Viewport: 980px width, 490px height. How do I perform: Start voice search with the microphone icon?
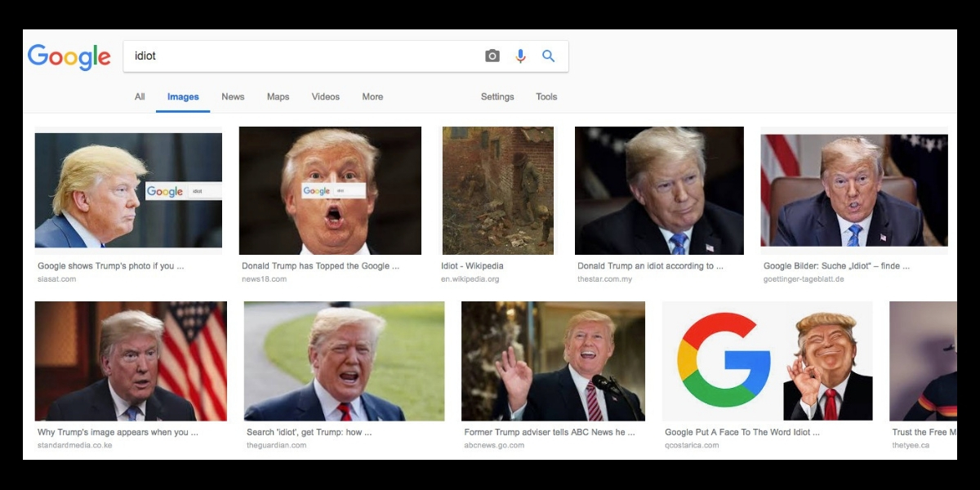pos(520,56)
